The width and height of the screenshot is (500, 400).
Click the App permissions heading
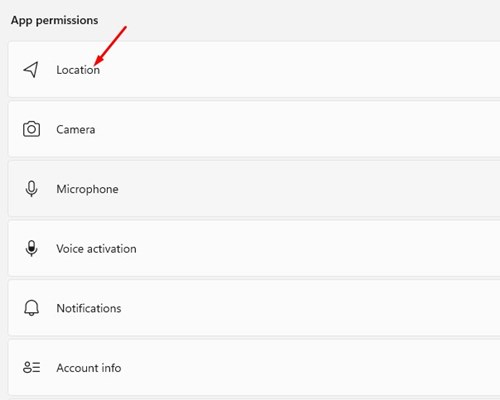[54, 20]
